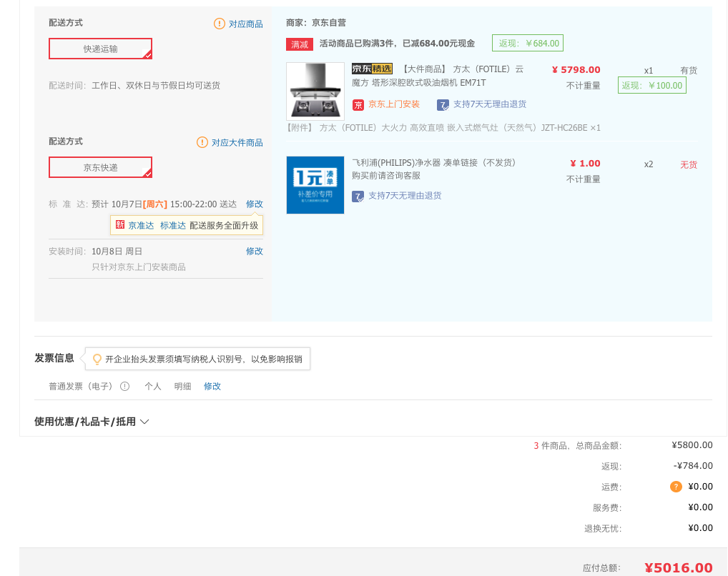This screenshot has width=728, height=576.
Task: Click 修改 in invoice information
Action: point(212,386)
